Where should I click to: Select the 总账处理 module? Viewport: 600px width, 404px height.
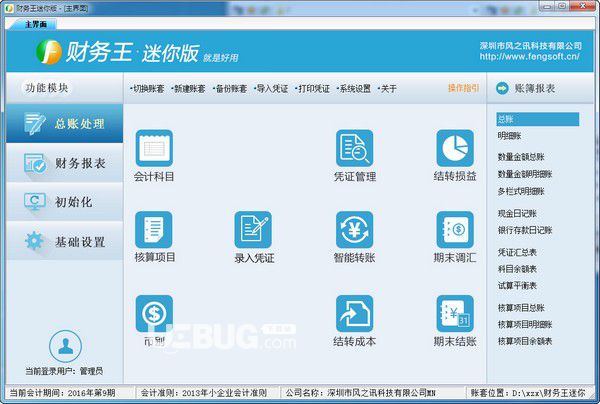[x=64, y=123]
